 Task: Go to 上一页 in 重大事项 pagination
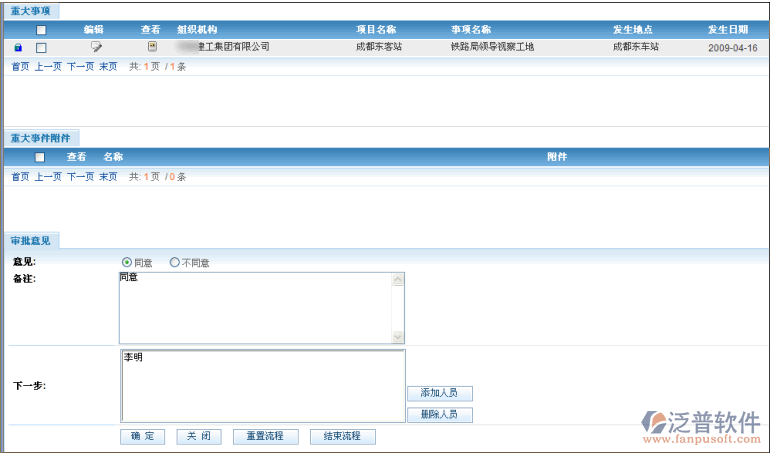pos(48,66)
